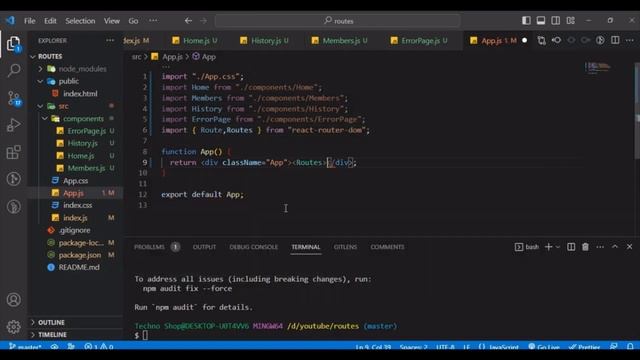Open the Accounts menu icon
The image size is (640, 360).
coord(13,300)
